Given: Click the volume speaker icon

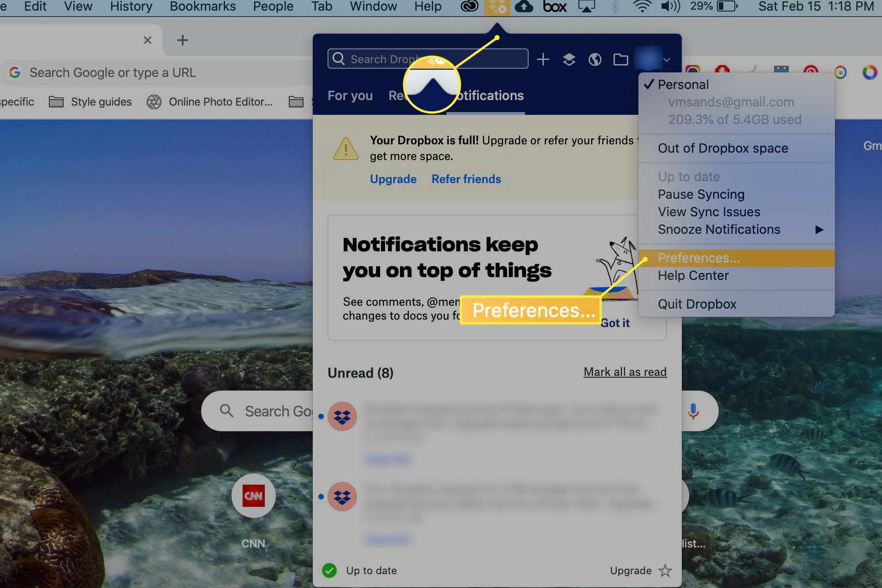Looking at the screenshot, I should click(x=670, y=6).
